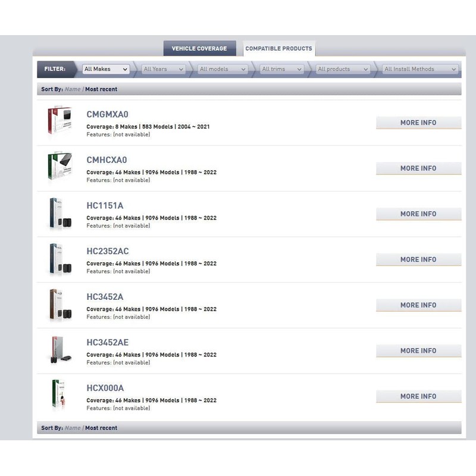Viewport: 476px width, 476px height.
Task: View More Info for HC2352AC
Action: click(x=419, y=259)
